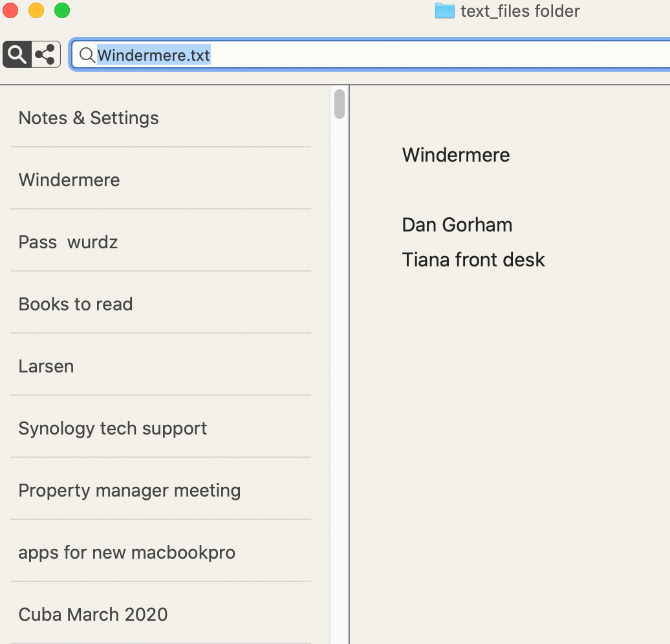Click the green full-screen window button
This screenshot has width=670, height=644.
62,10
